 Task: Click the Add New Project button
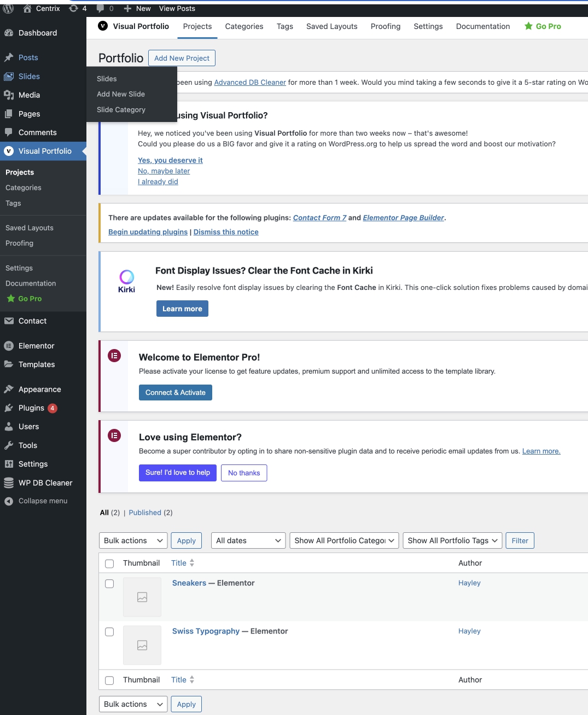(182, 58)
